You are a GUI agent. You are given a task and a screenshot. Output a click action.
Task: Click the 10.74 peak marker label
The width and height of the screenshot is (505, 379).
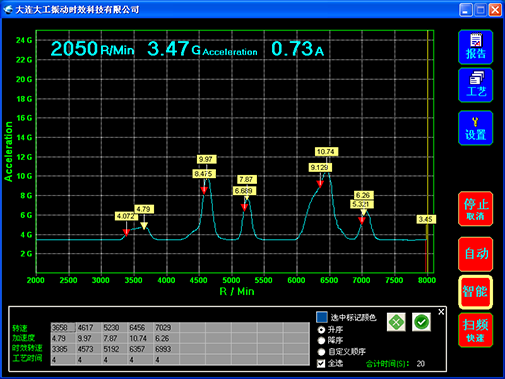coord(326,152)
